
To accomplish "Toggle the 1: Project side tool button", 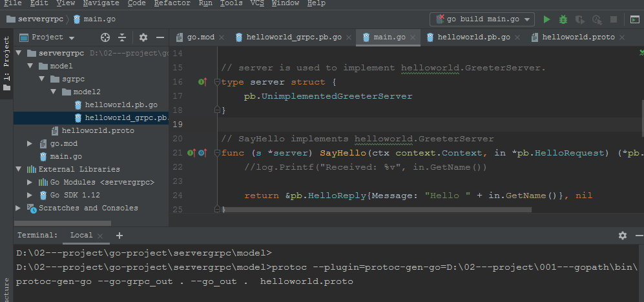I will [x=6, y=63].
